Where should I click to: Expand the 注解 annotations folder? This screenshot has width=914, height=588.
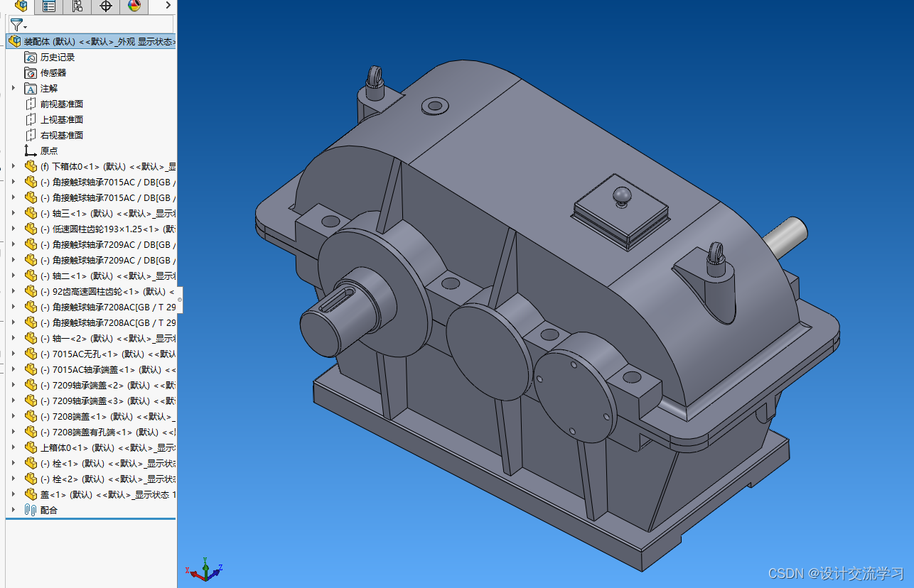(x=13, y=88)
